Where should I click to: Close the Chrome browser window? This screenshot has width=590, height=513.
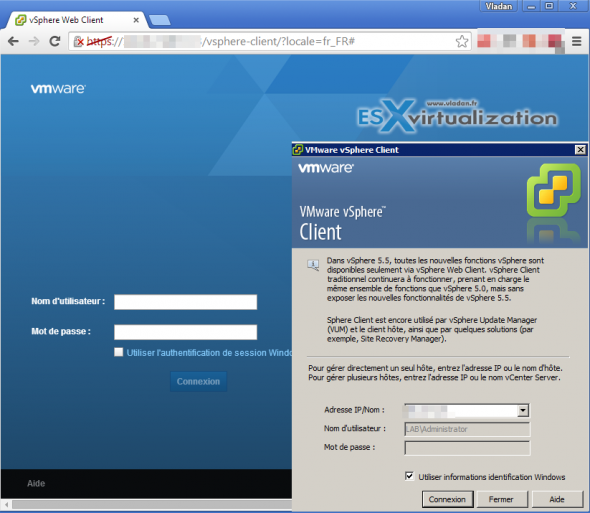(573, 6)
